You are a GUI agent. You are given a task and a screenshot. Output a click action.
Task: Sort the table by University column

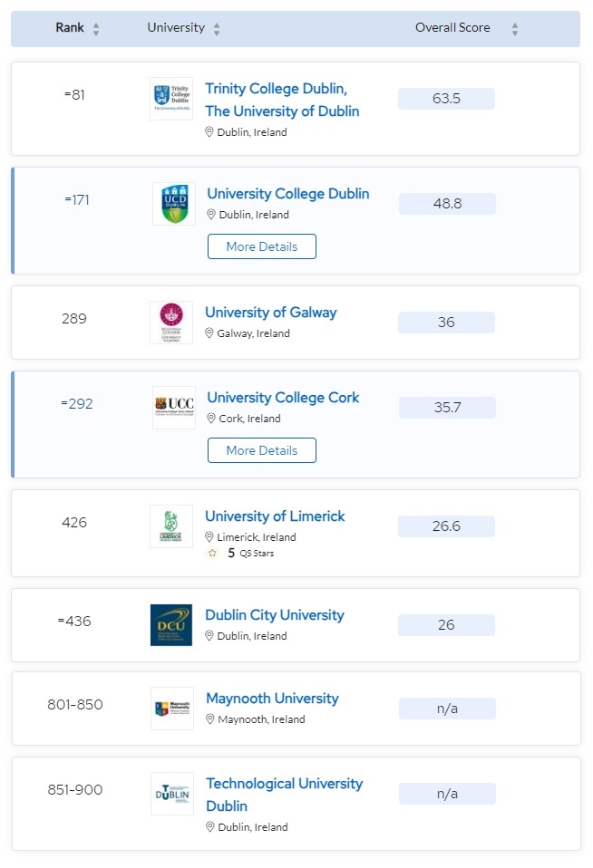coord(216,28)
